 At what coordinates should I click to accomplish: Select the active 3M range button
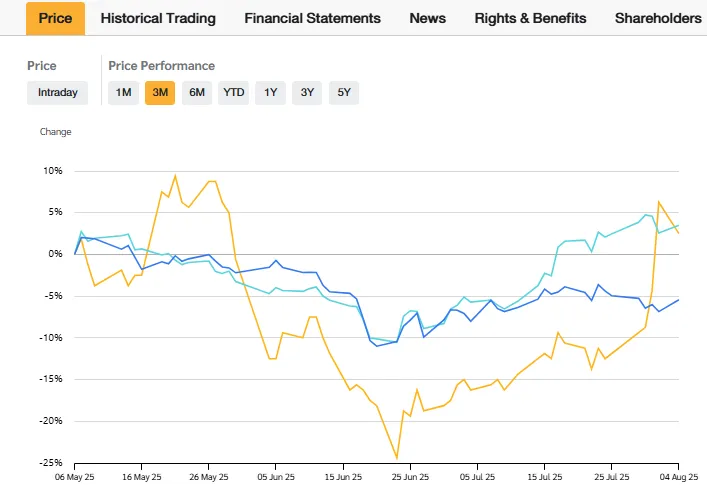click(160, 93)
